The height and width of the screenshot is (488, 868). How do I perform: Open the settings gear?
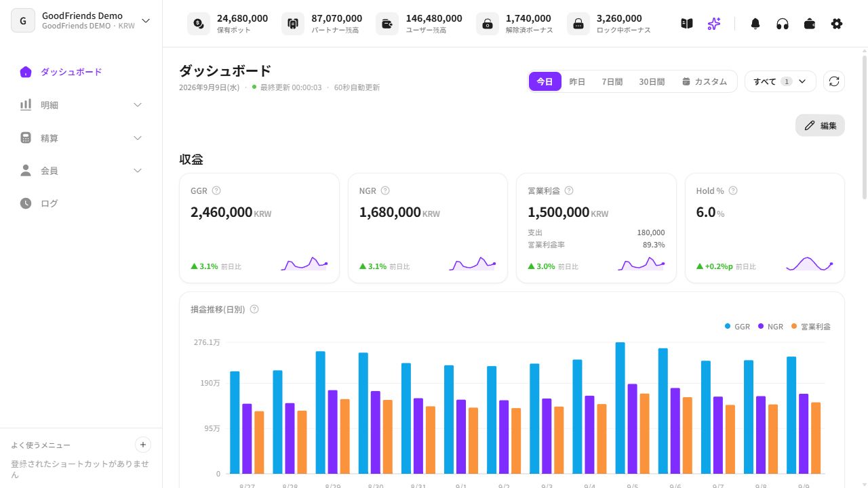[x=837, y=24]
